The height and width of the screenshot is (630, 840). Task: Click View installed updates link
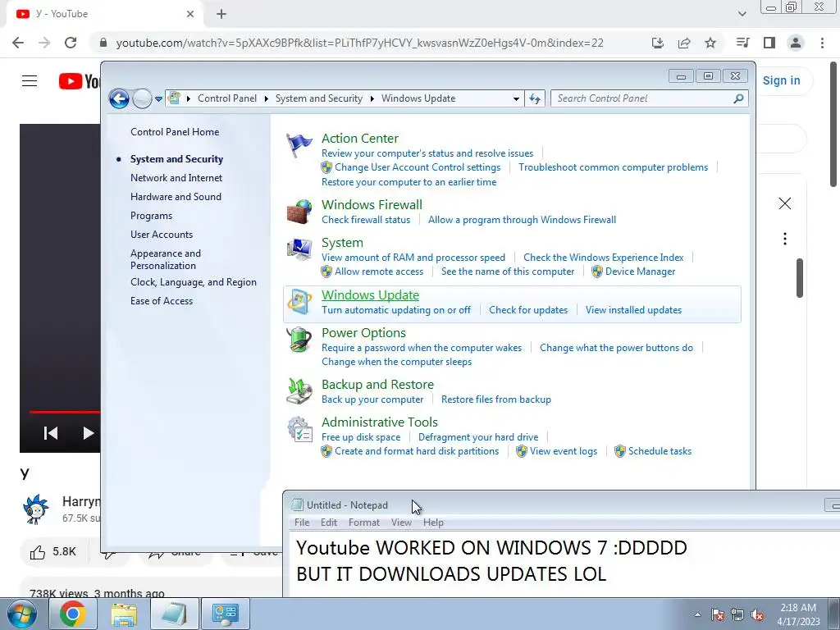[x=634, y=309]
